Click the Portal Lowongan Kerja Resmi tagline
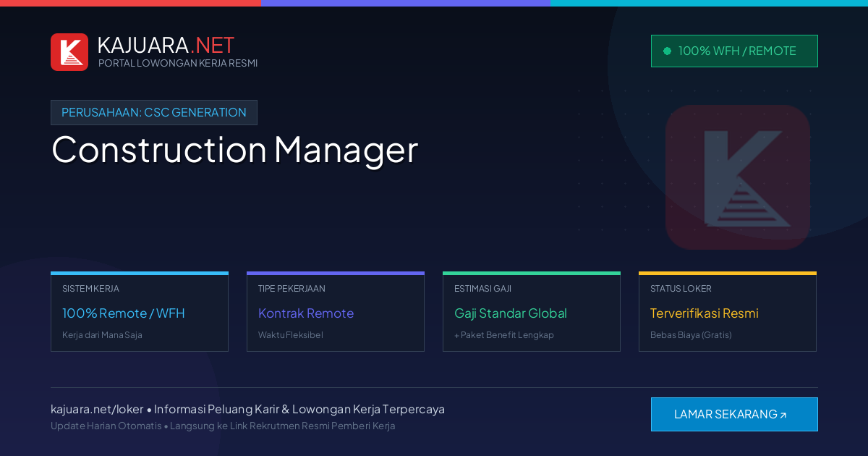 (178, 63)
